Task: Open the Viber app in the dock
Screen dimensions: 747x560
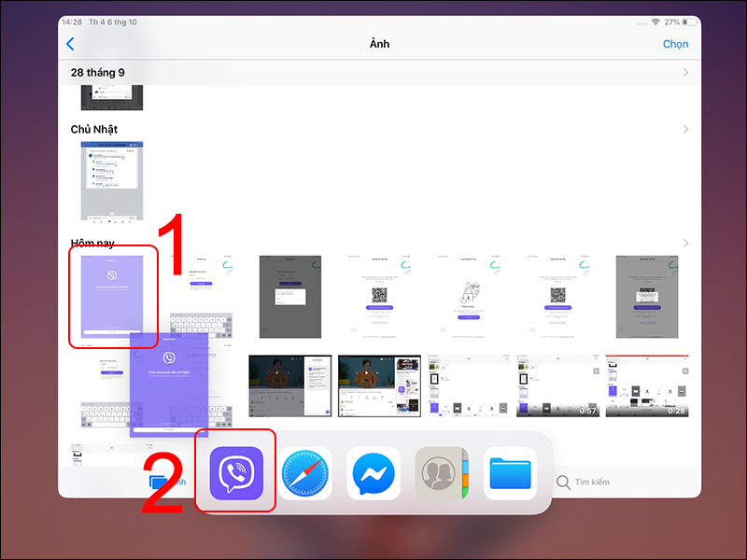Action: point(235,472)
